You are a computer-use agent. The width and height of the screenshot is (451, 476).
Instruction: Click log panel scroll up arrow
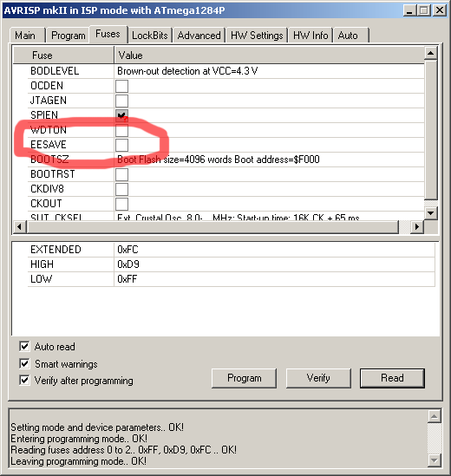(434, 416)
